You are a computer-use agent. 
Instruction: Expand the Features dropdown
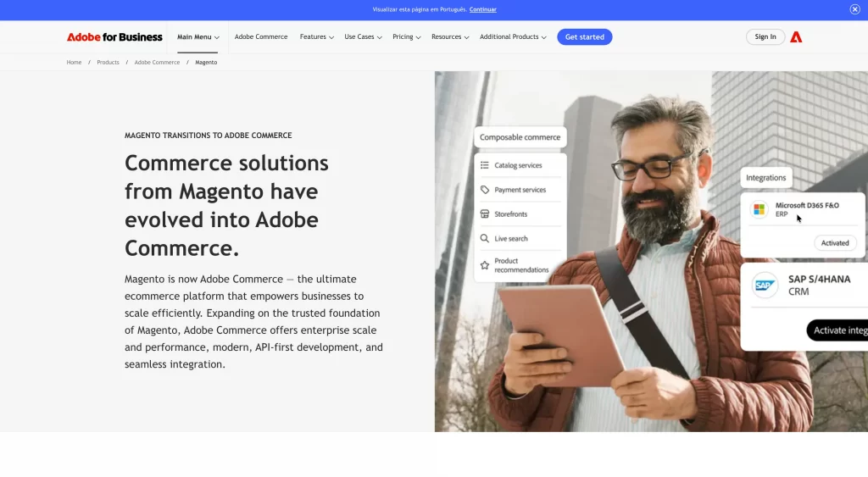coord(317,37)
